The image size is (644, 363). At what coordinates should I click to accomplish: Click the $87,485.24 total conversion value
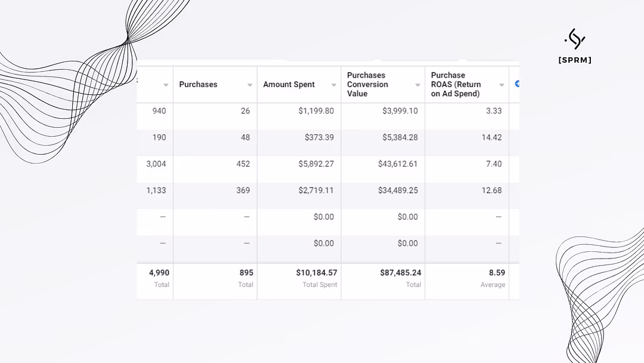(x=400, y=273)
